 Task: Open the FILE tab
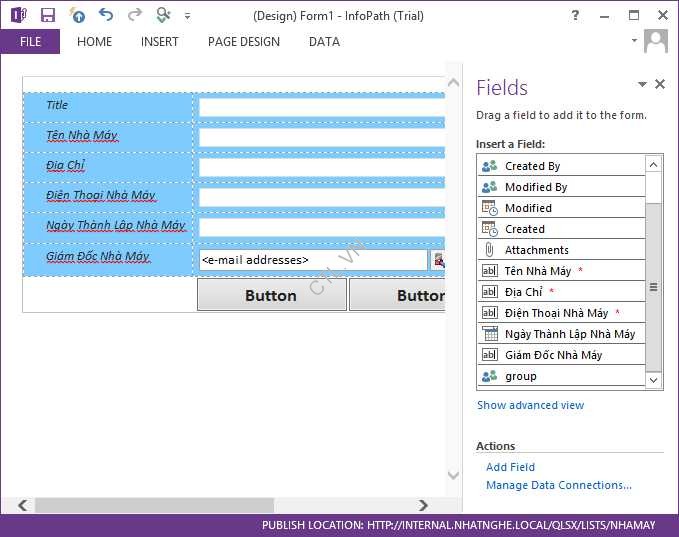coord(30,42)
